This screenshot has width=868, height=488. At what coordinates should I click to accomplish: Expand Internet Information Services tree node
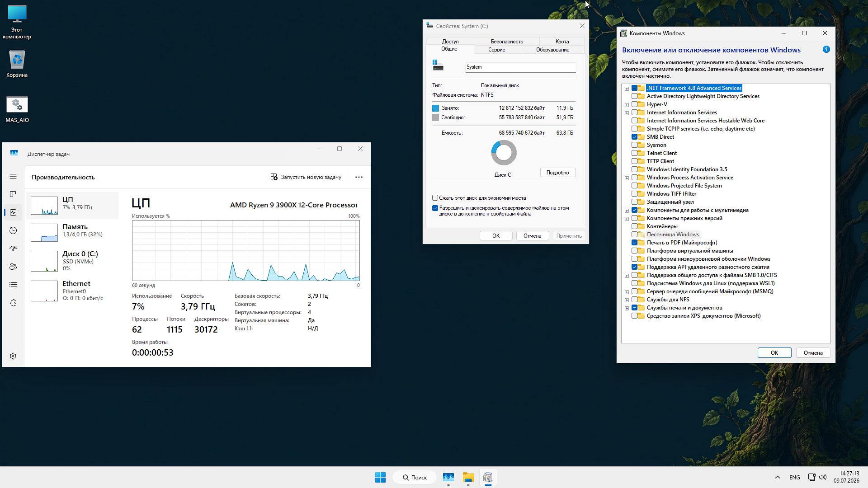pyautogui.click(x=627, y=113)
